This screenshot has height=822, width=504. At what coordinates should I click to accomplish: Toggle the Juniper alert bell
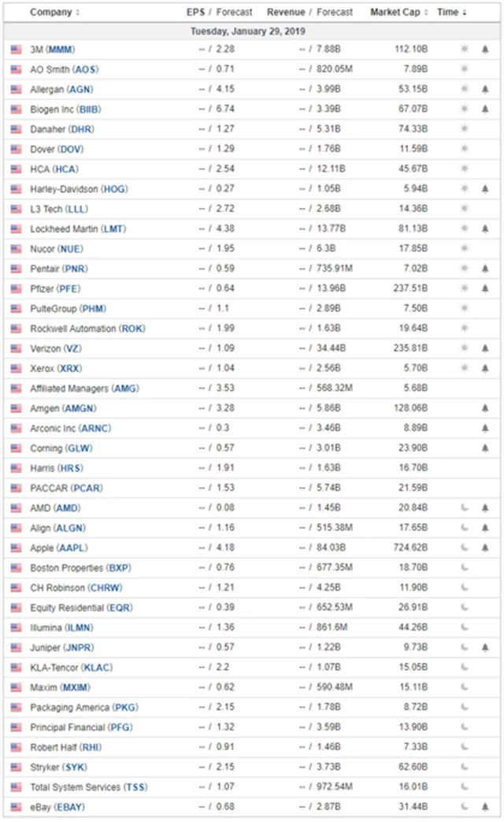coord(485,647)
